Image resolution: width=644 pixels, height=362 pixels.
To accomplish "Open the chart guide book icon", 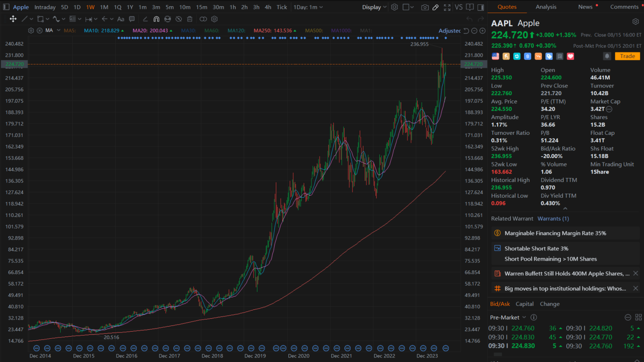I will click(x=469, y=7).
